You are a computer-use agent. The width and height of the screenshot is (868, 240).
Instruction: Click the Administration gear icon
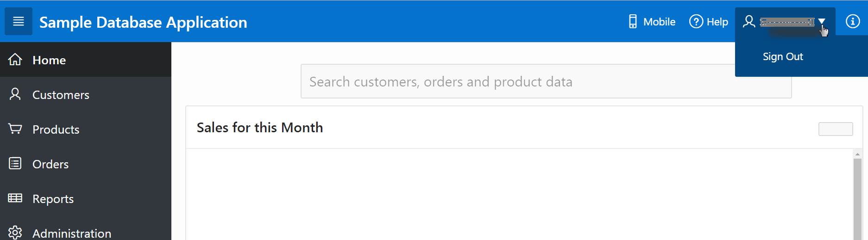click(x=15, y=232)
